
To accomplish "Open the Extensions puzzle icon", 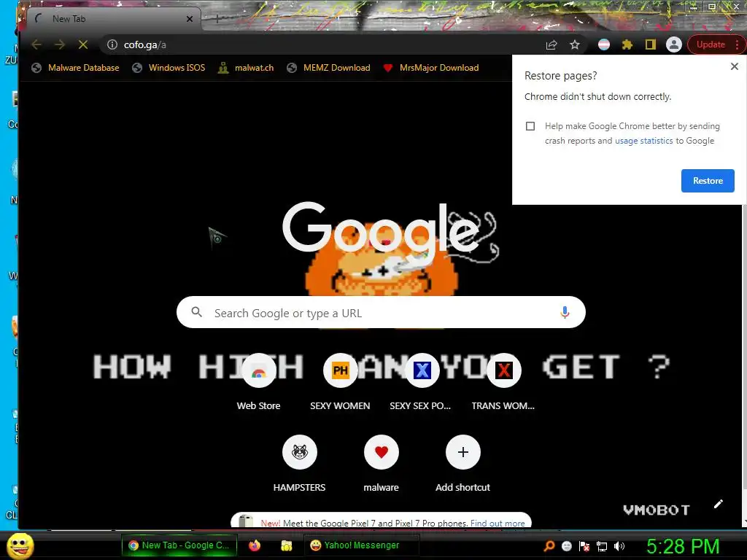I will 627,44.
